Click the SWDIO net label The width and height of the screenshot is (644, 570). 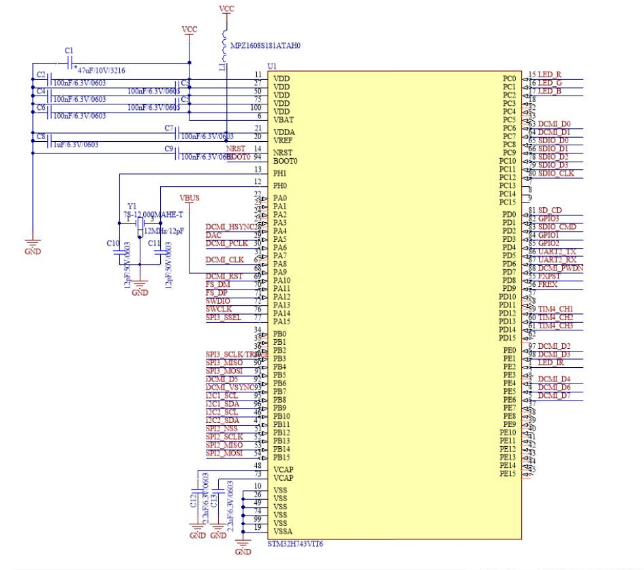coord(218,301)
